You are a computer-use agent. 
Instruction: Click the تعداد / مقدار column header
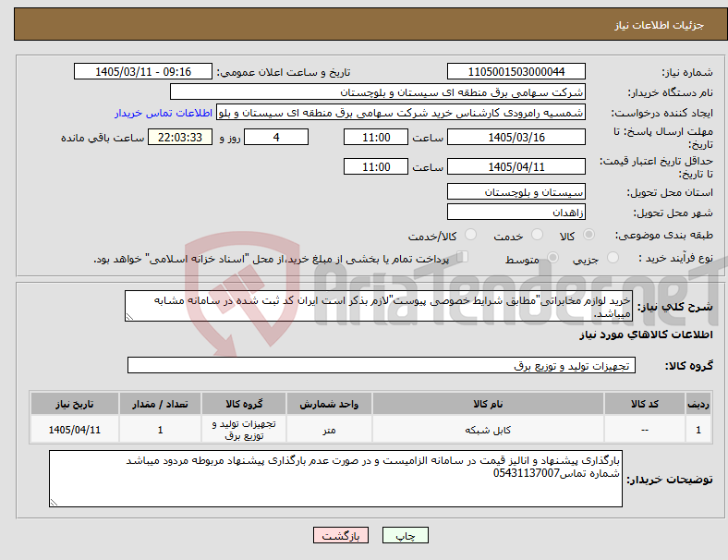[x=160, y=404]
